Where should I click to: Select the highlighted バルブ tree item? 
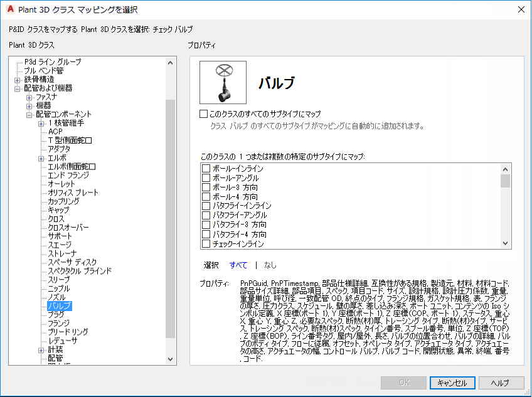[x=60, y=305]
